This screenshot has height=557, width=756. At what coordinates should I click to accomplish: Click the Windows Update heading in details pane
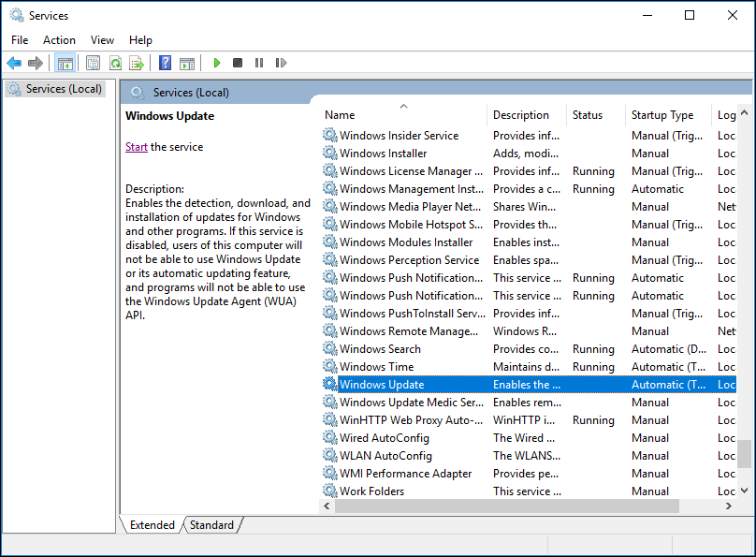coord(169,116)
